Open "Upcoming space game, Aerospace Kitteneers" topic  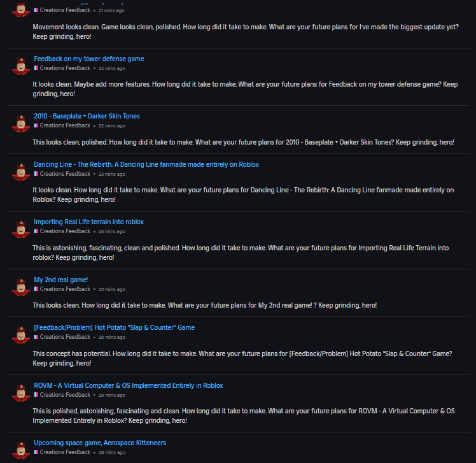100,443
